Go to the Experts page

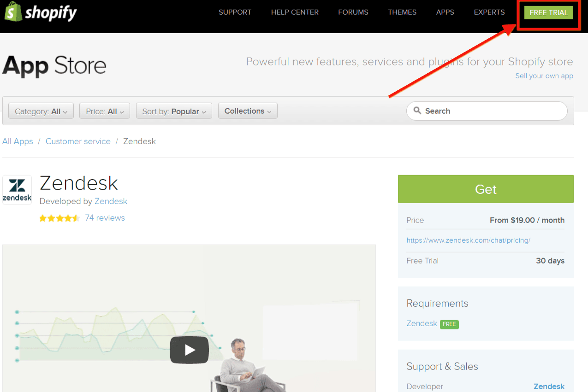489,12
